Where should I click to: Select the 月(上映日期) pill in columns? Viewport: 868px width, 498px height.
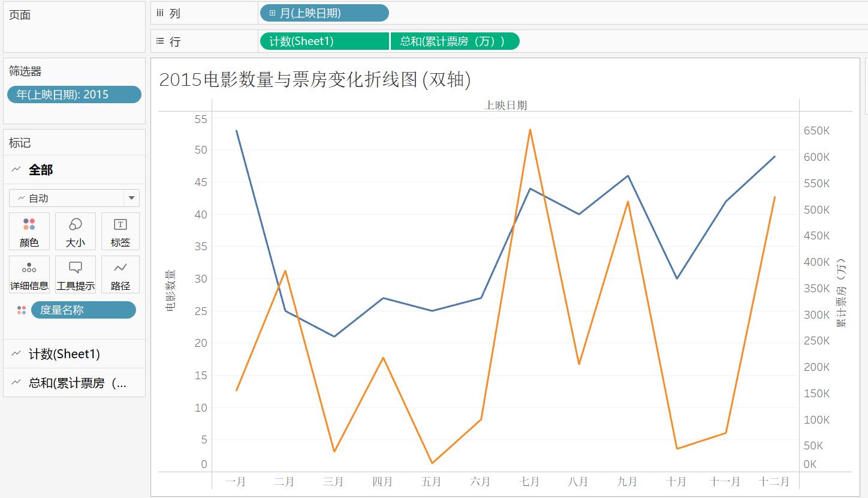(x=324, y=13)
